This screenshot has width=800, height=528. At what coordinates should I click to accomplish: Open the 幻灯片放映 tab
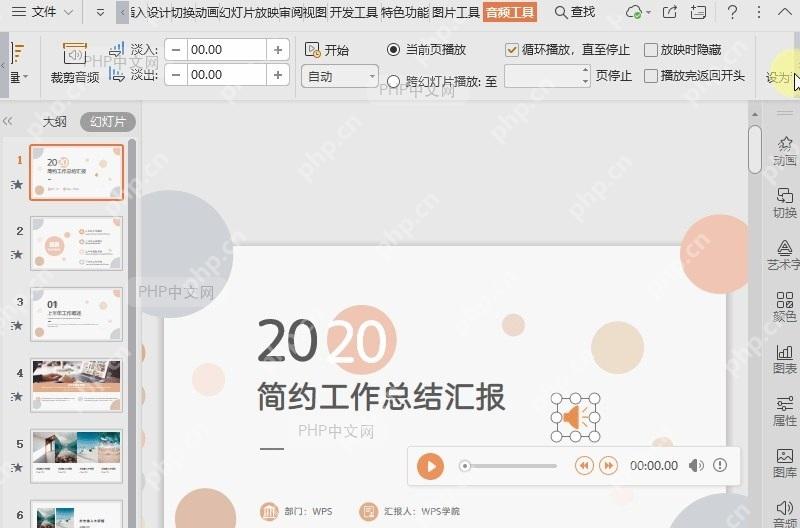pos(248,12)
